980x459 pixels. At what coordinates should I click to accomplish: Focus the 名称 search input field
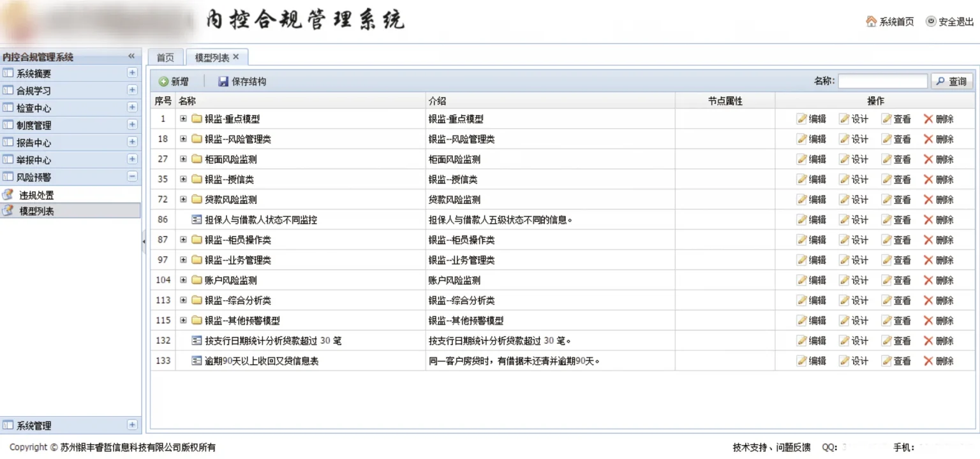(882, 82)
